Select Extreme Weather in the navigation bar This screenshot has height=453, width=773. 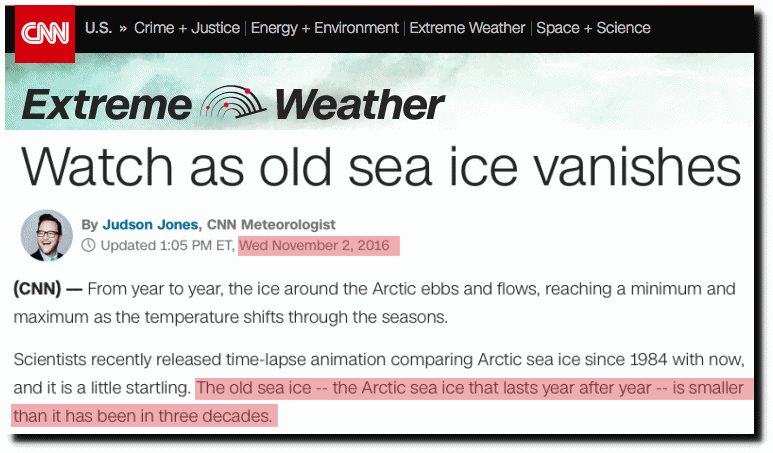467,28
